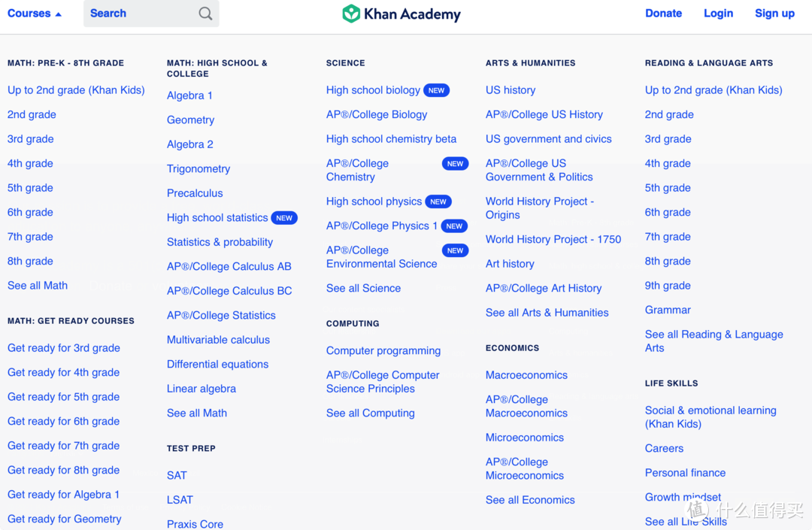Click the Khan Academy logo
Image resolution: width=812 pixels, height=530 pixels.
(401, 14)
